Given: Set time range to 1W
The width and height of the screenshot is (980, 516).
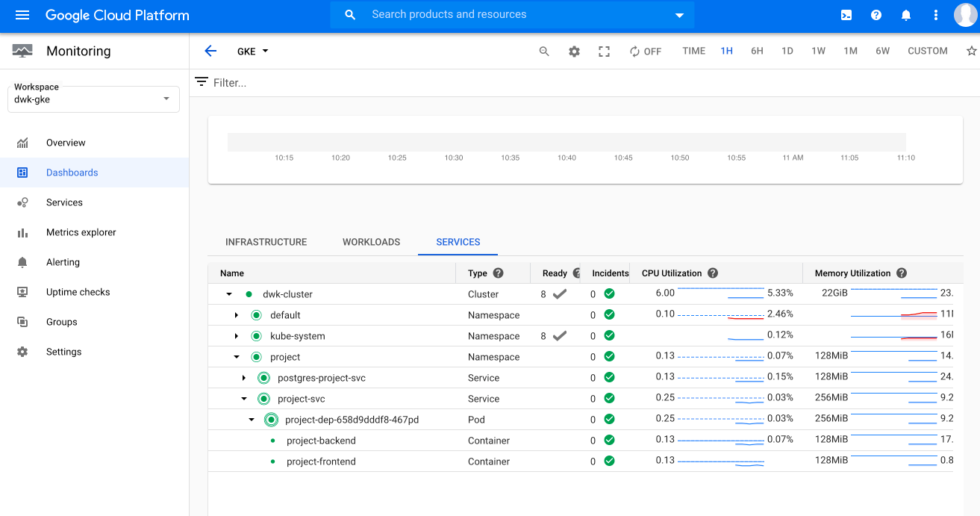Looking at the screenshot, I should pos(819,52).
